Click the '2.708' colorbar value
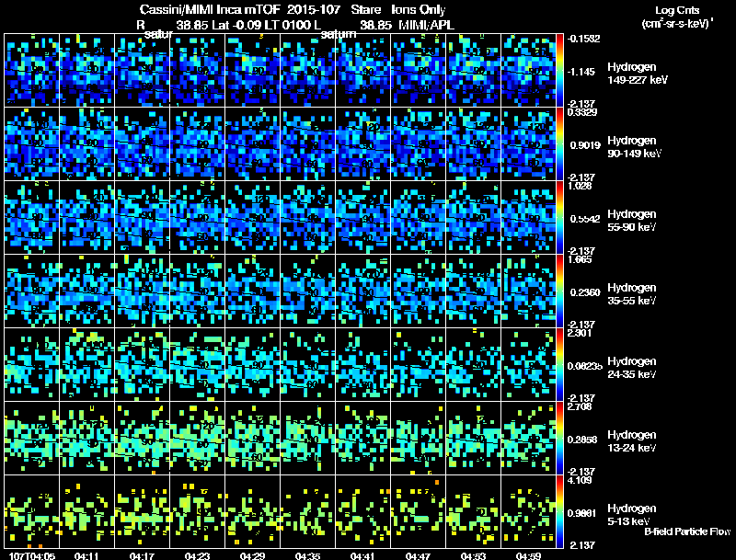 580,406
